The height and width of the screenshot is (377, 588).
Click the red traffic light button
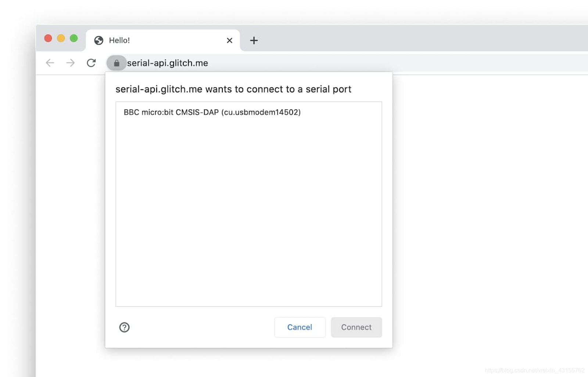[x=48, y=38]
